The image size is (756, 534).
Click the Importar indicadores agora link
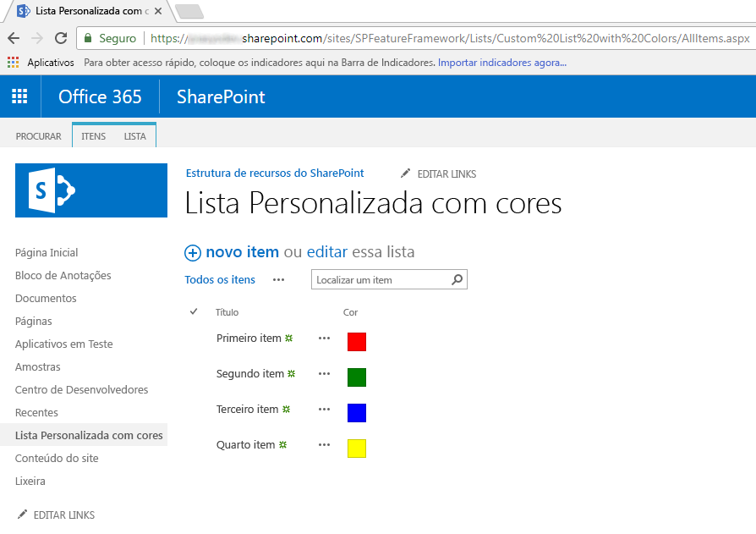pos(502,63)
